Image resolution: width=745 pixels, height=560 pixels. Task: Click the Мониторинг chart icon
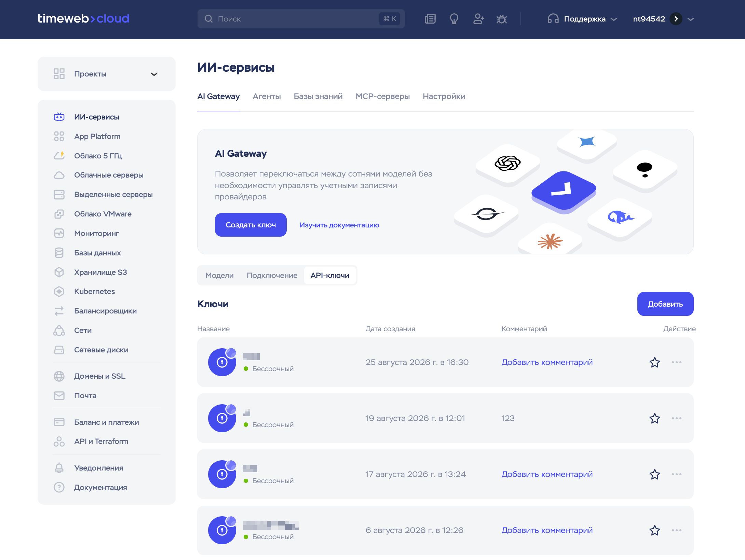[x=59, y=233]
